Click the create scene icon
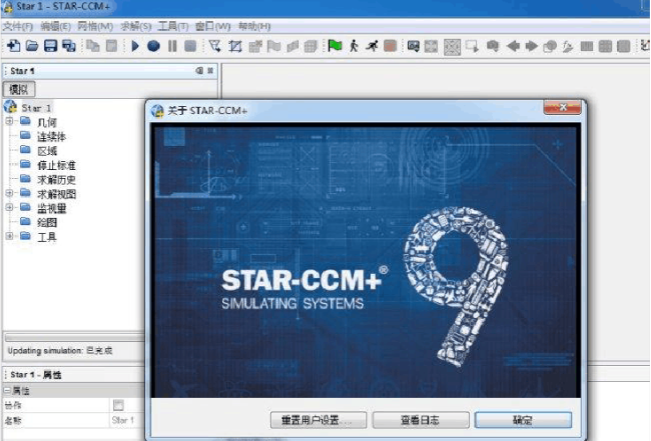The width and height of the screenshot is (651, 441). (x=413, y=46)
